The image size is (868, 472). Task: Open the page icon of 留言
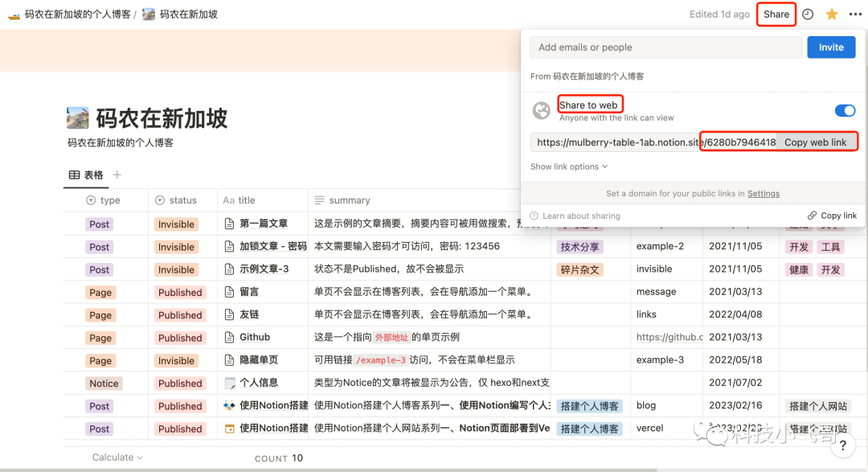tap(229, 292)
